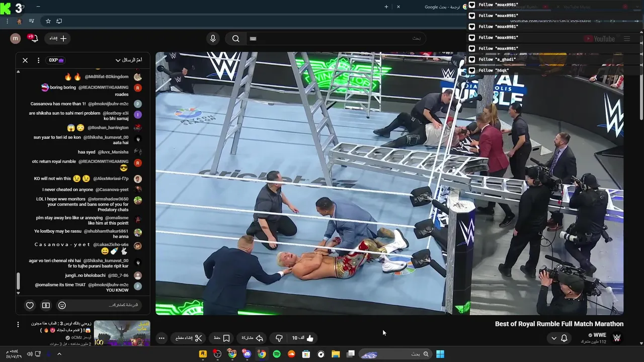Bookmark the page with the star icon
The height and width of the screenshot is (362, 644).
pyautogui.click(x=48, y=21)
